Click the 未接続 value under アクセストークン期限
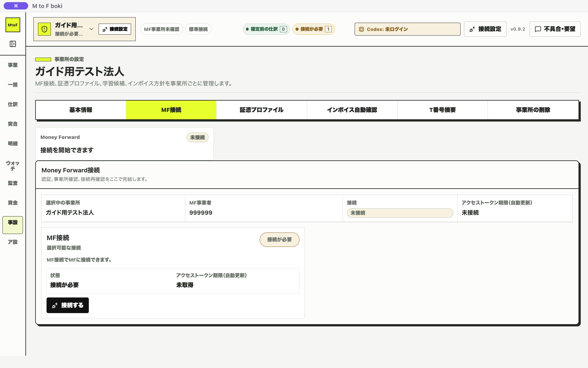Viewport: 588px width, 368px height. point(470,213)
